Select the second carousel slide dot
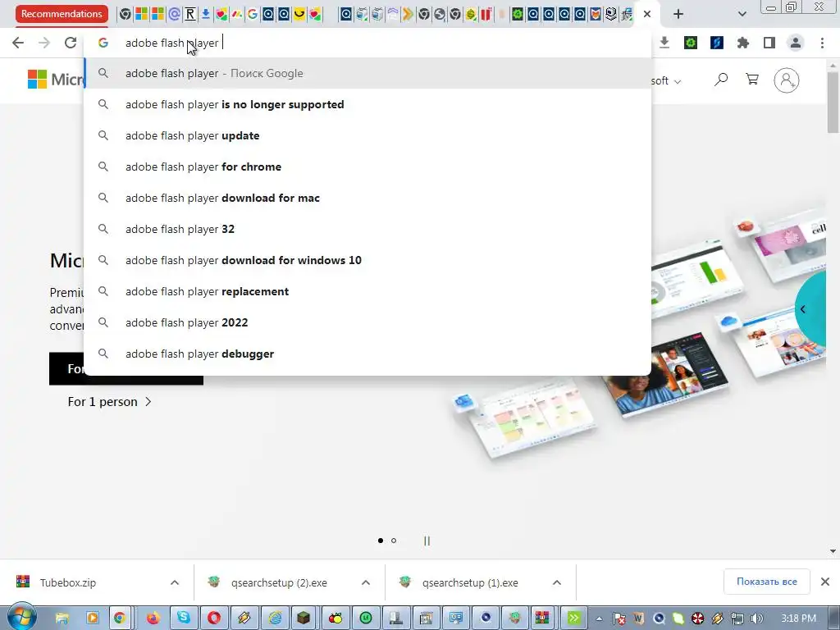The height and width of the screenshot is (630, 840). click(x=394, y=541)
